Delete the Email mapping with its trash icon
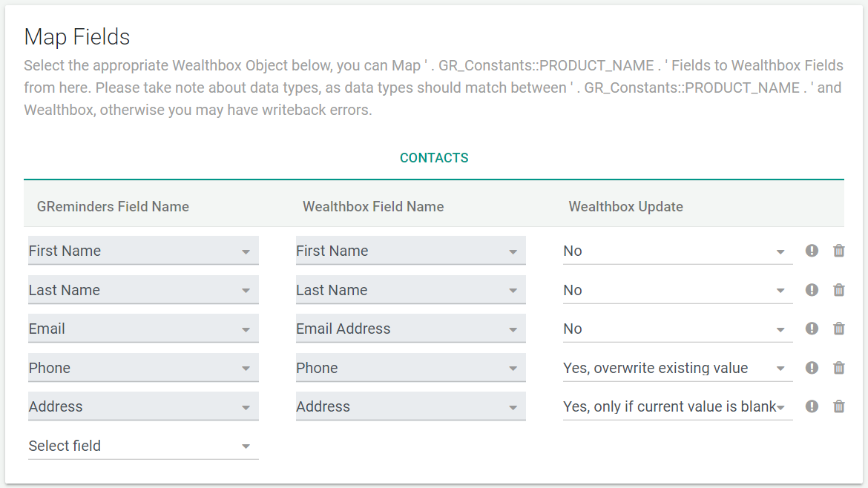The width and height of the screenshot is (868, 488). [839, 329]
